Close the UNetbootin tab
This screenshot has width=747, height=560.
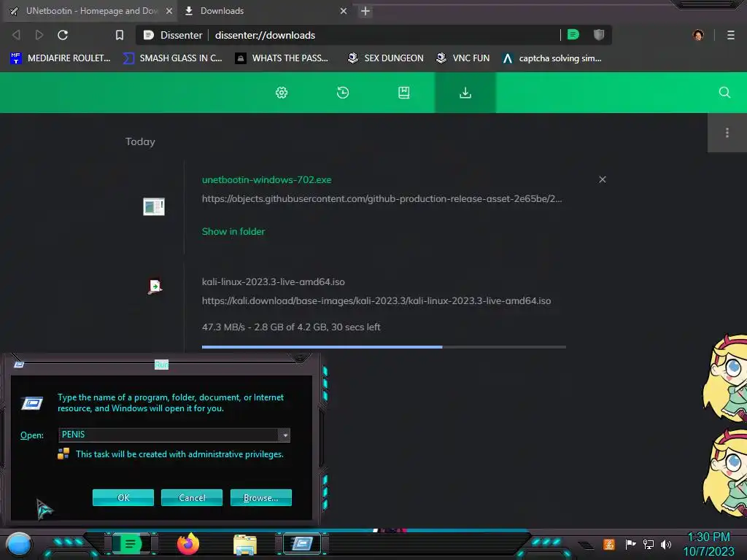(169, 11)
